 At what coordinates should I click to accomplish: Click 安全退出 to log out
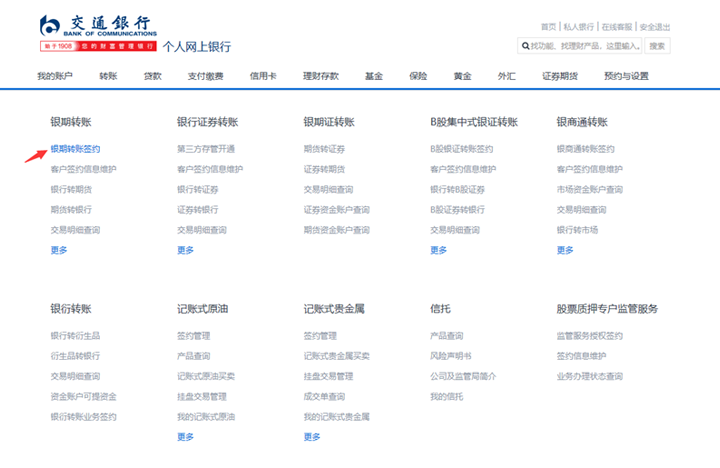pyautogui.click(x=655, y=27)
